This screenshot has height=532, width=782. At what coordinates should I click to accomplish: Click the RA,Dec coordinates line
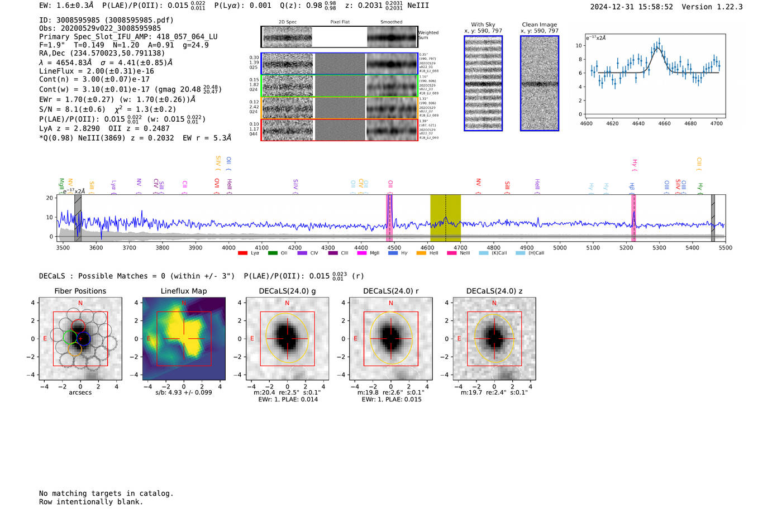pos(102,54)
